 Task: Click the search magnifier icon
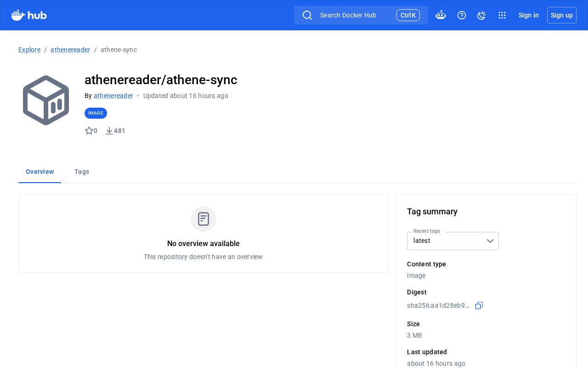point(307,15)
